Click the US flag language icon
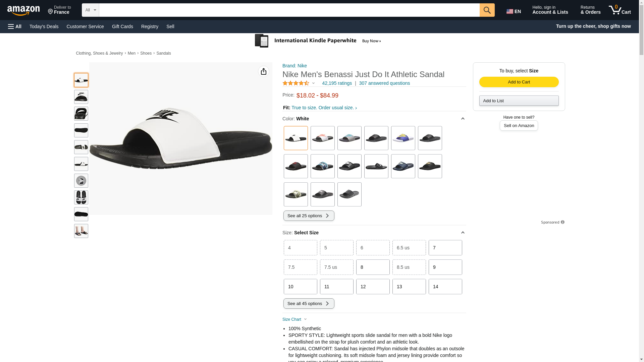Viewport: 644px width, 362px height. click(x=509, y=11)
